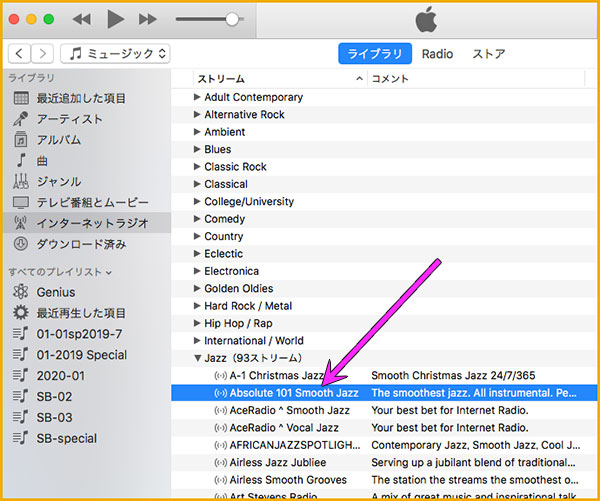Expand the College/University category
Image resolution: width=600 pixels, height=501 pixels.
197,201
